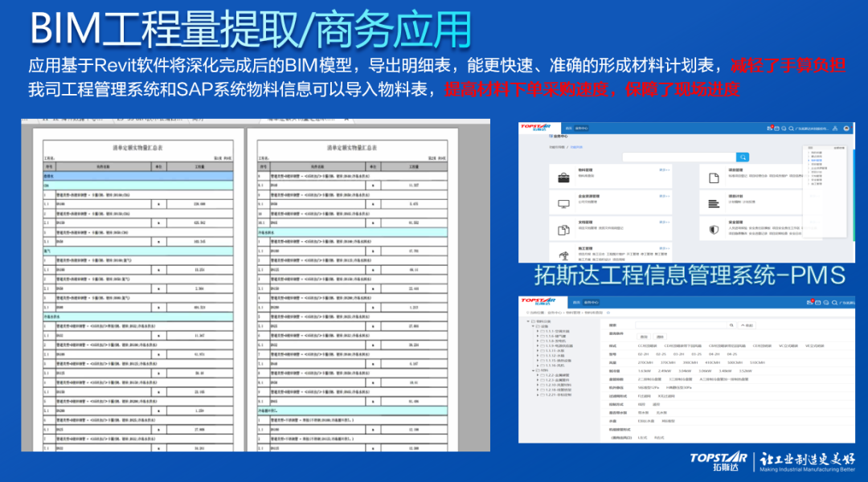Screen dimensions: 868x482
Task: Switch to 业务中心 tab in upper PMS header
Action: 581,129
